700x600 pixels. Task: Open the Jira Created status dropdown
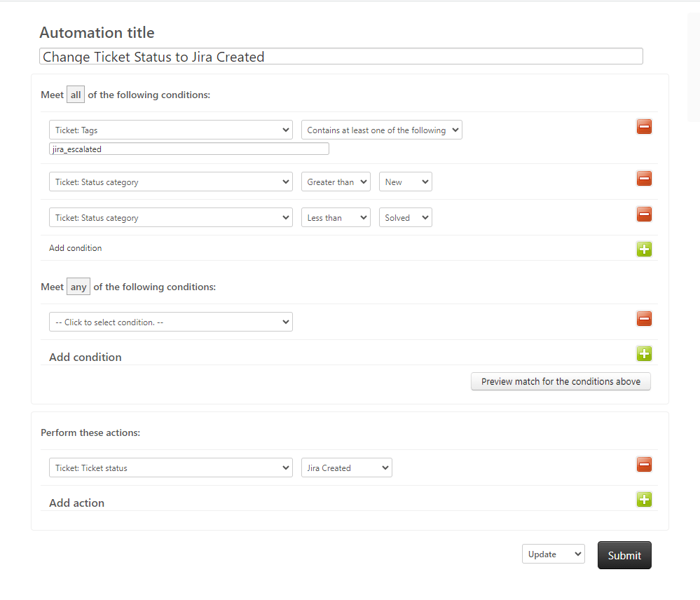click(x=346, y=467)
